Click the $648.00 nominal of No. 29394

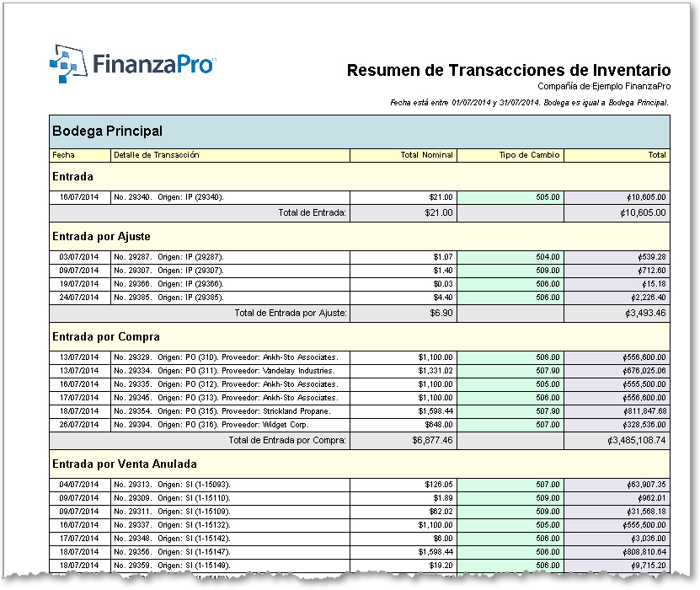click(x=439, y=424)
